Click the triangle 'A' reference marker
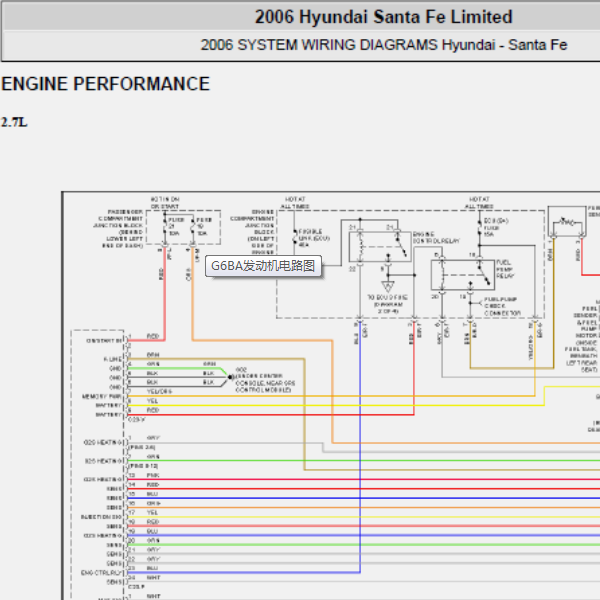Image resolution: width=600 pixels, height=600 pixels. [388, 286]
